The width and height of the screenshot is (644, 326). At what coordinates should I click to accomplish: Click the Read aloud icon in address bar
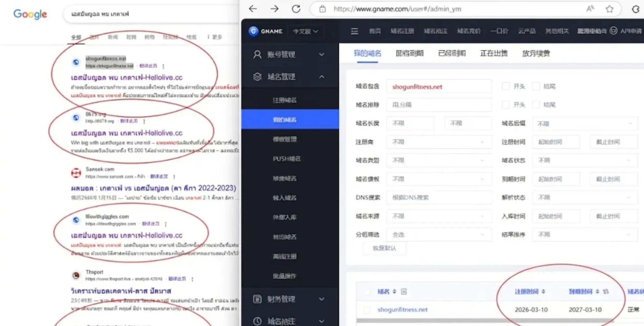point(590,9)
